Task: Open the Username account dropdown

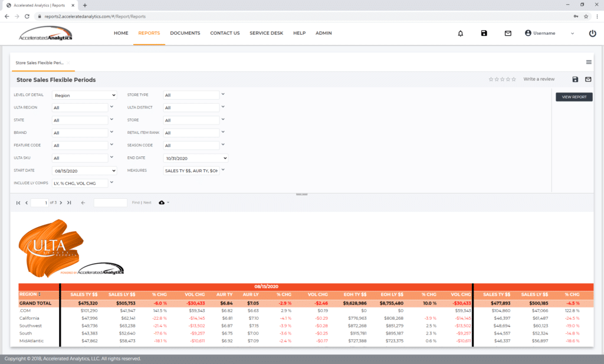Action: click(x=544, y=33)
